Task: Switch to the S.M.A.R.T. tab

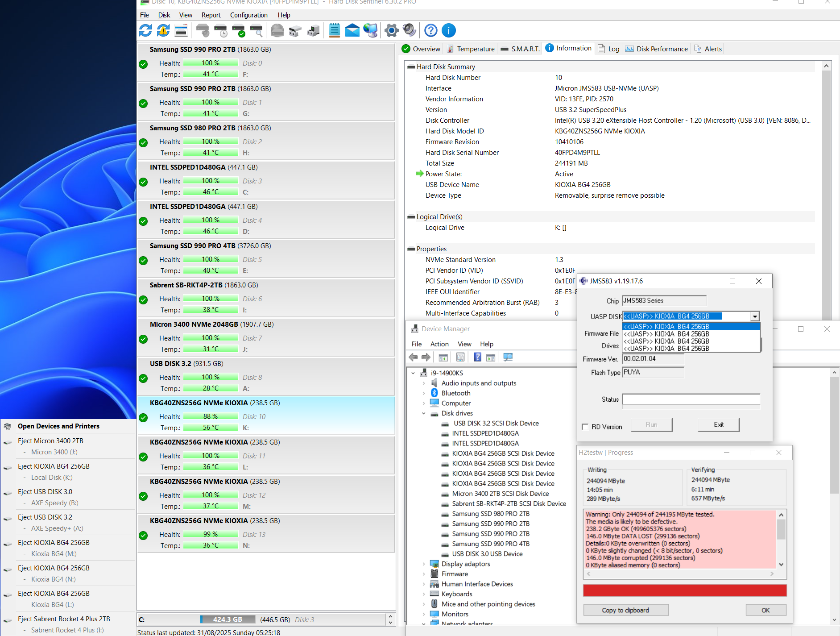Action: [520, 49]
